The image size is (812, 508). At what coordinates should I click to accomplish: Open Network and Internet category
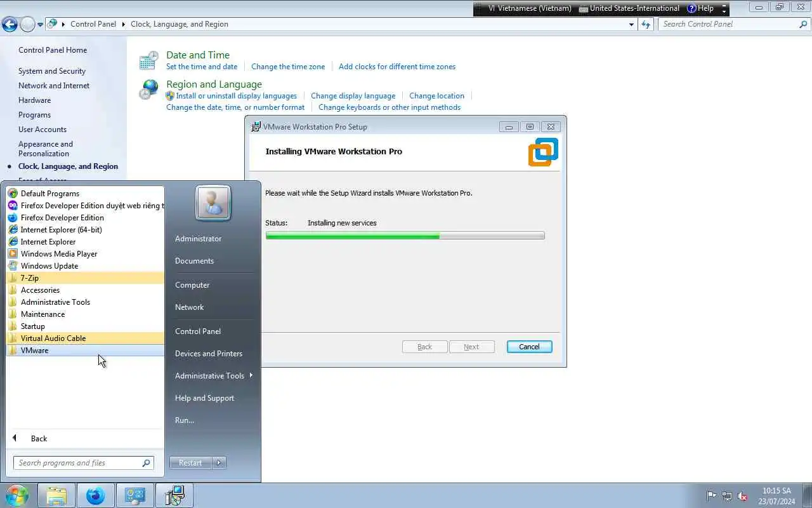(x=54, y=86)
